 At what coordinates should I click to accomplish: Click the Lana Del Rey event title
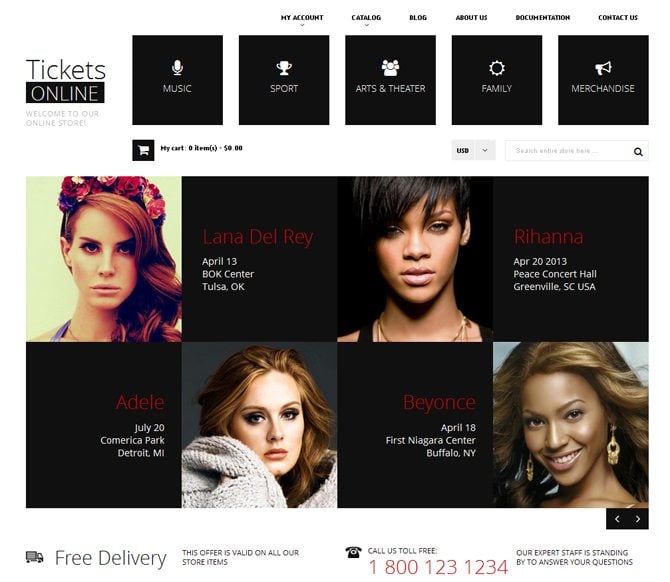258,237
